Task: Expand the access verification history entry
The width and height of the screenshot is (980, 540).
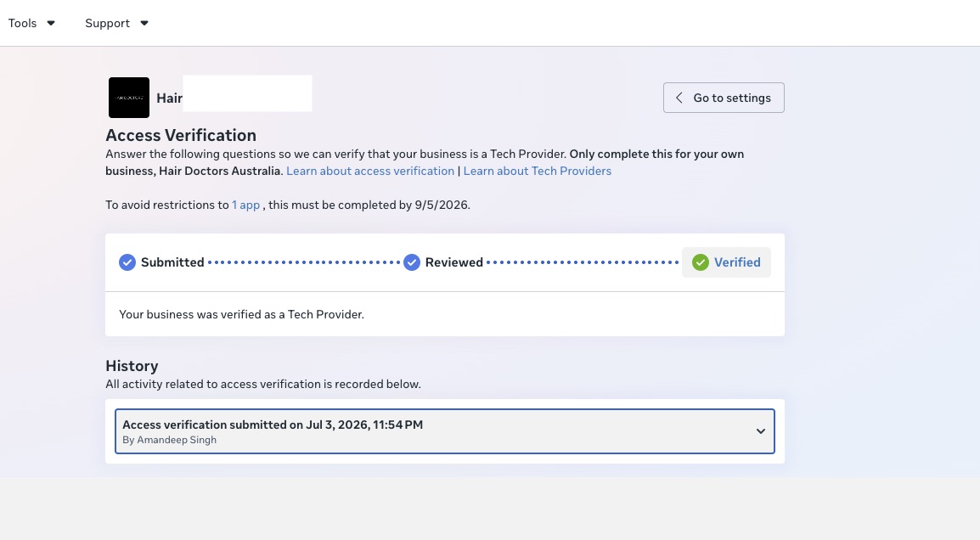Action: click(445, 431)
